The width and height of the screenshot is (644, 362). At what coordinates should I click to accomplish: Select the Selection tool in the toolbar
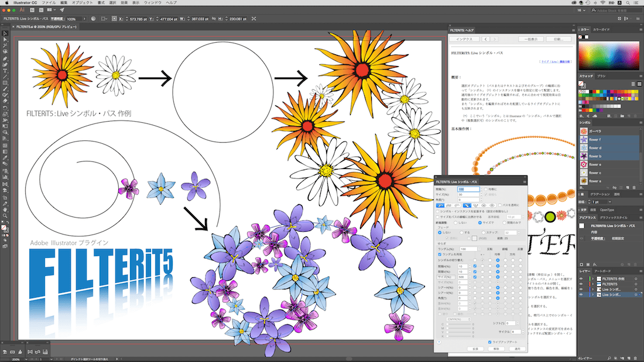point(5,34)
